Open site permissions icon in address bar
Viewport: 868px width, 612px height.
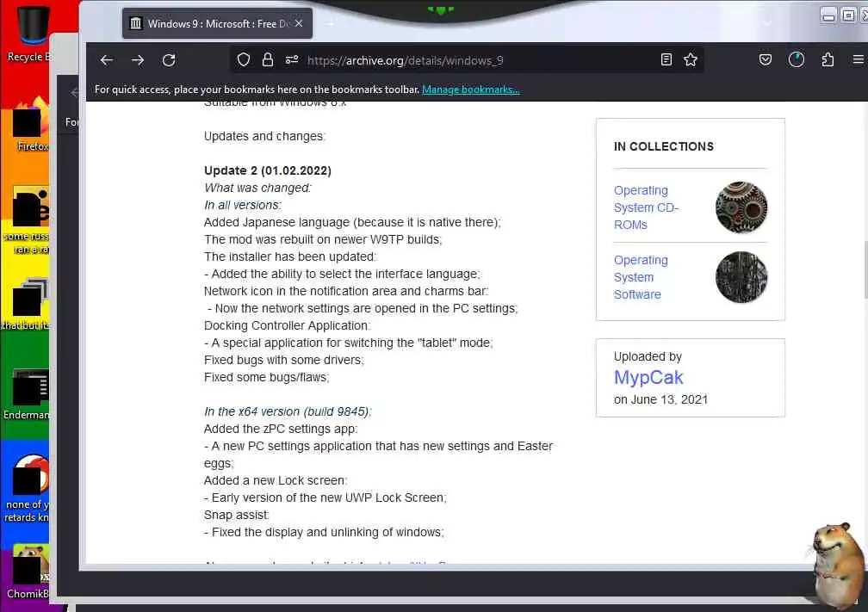292,59
